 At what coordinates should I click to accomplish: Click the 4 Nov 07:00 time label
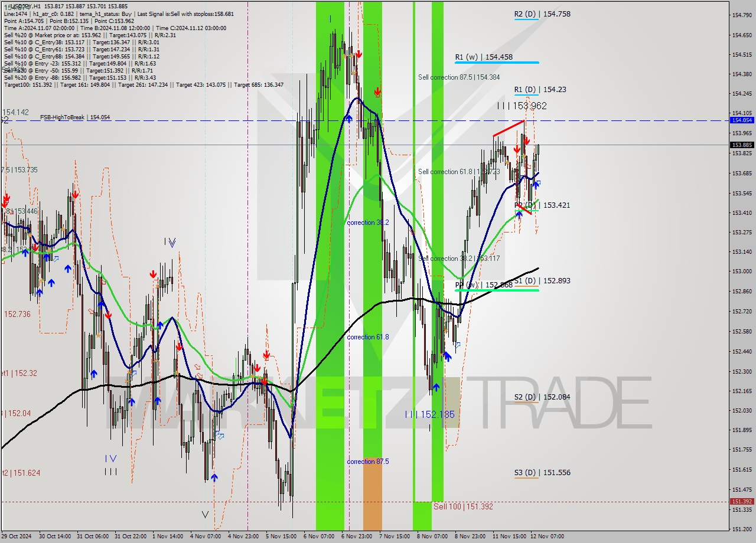[205, 537]
